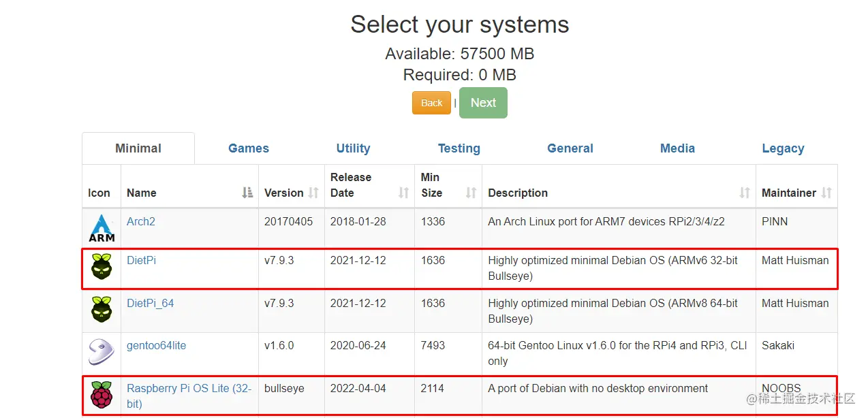This screenshot has height=418, width=868.
Task: Click the Arch ARM logo icon
Action: (x=102, y=228)
